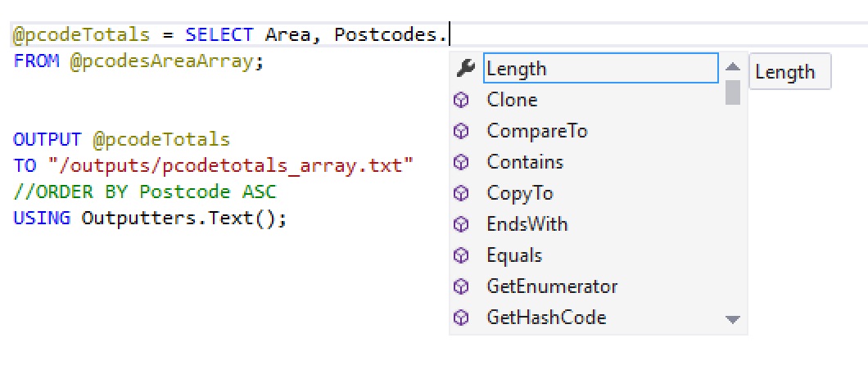Click the cube icon next to EndsWith
The height and width of the screenshot is (365, 868).
click(462, 224)
